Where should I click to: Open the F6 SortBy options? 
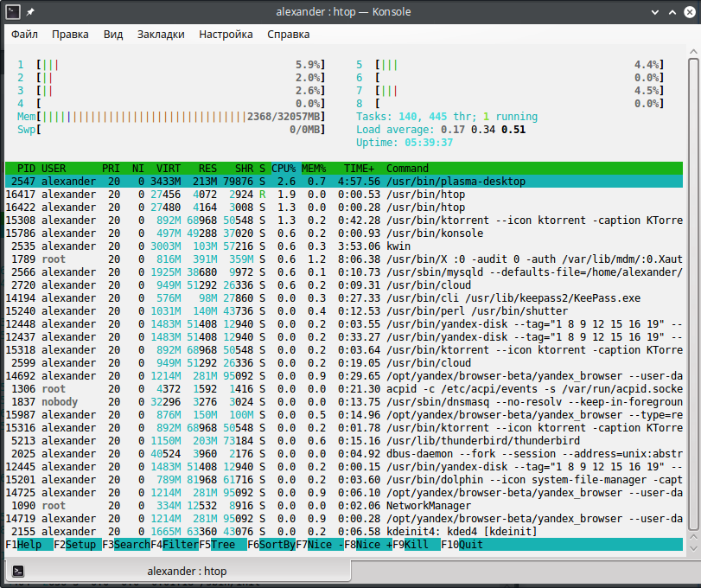click(x=276, y=545)
